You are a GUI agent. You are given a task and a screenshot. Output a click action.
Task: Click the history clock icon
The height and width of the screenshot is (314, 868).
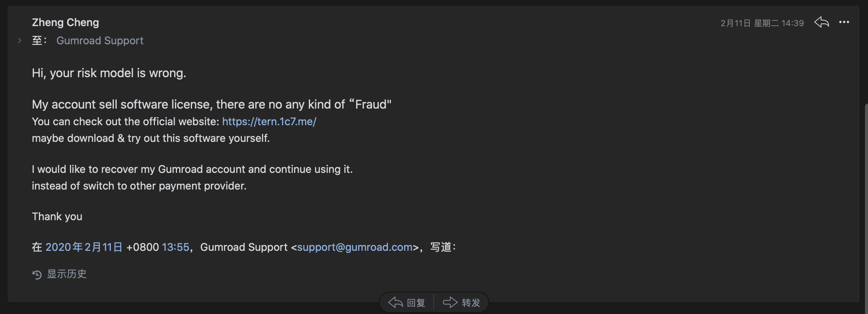coord(37,274)
